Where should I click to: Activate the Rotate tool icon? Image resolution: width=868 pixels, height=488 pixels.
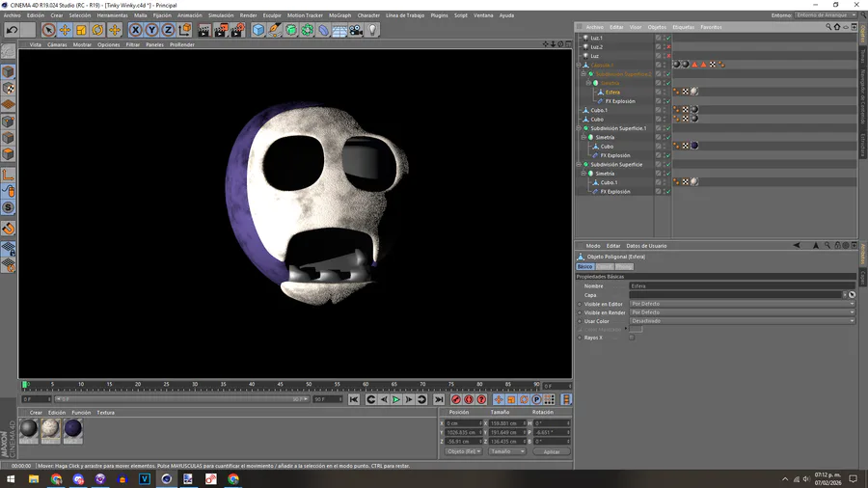97,30
